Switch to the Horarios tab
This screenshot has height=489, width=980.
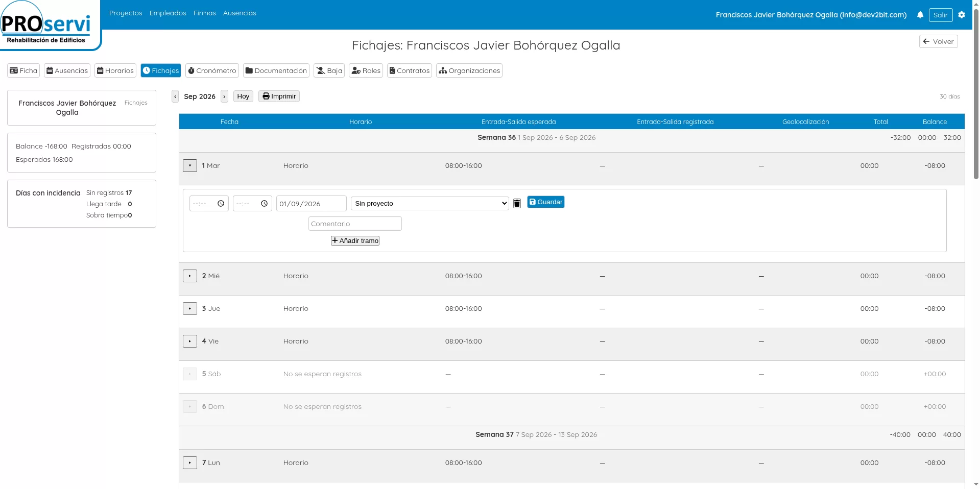click(x=115, y=70)
